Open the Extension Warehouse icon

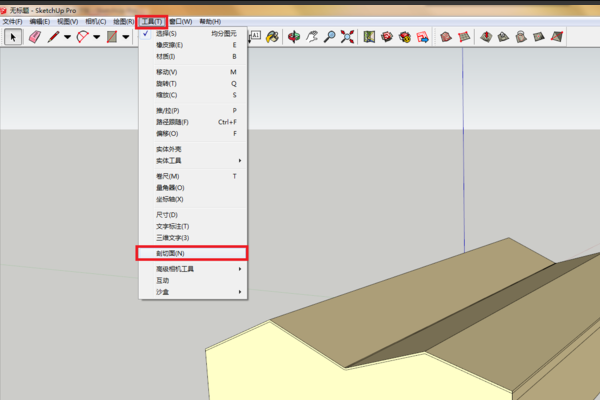tap(405, 37)
